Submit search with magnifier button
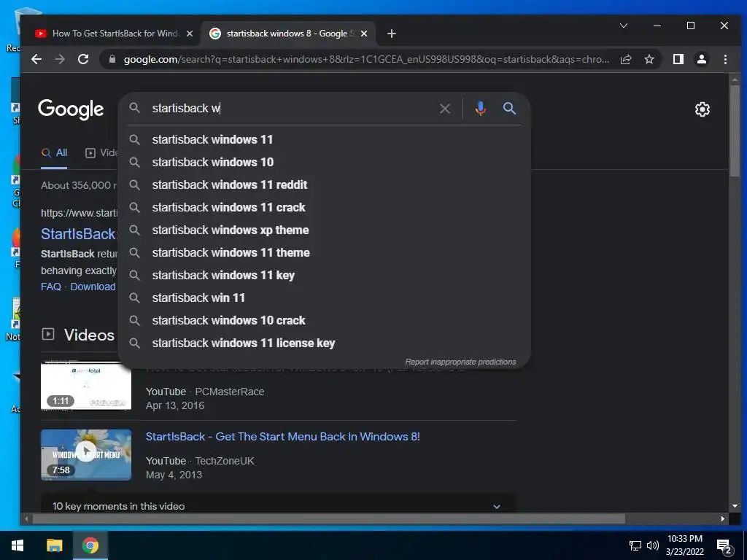Image resolution: width=747 pixels, height=560 pixels. coord(509,109)
